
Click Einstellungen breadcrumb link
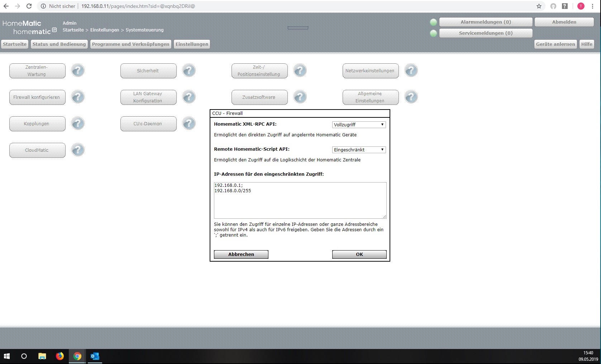[x=104, y=30]
